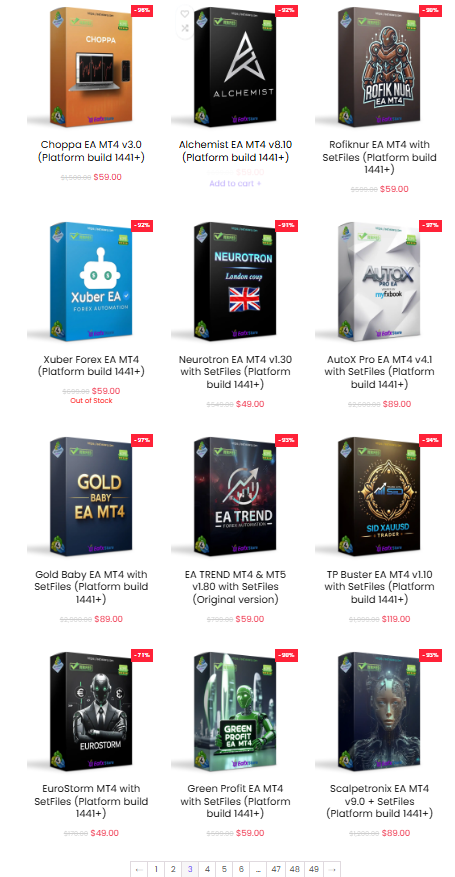
Task: Open the Xuber EA product box image
Action: [x=91, y=282]
